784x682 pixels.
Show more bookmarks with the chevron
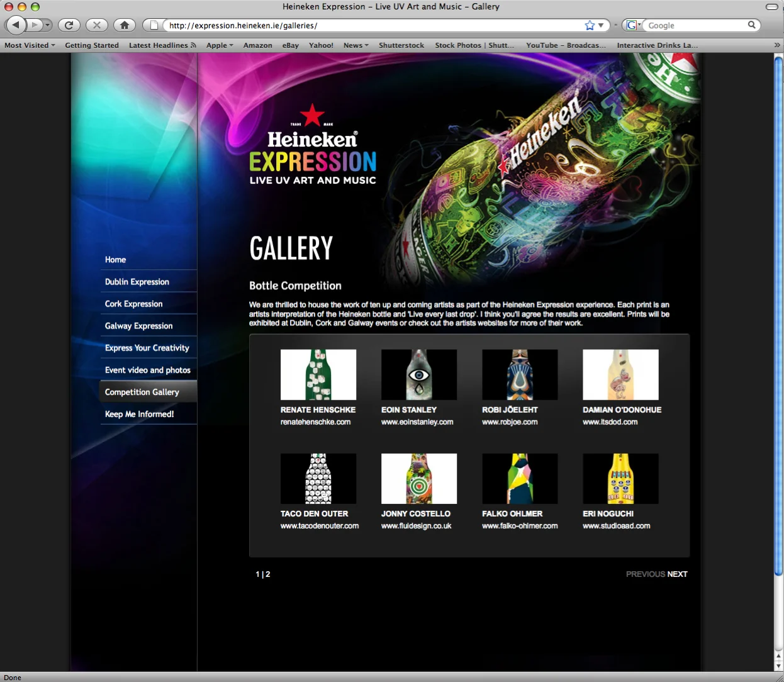777,45
